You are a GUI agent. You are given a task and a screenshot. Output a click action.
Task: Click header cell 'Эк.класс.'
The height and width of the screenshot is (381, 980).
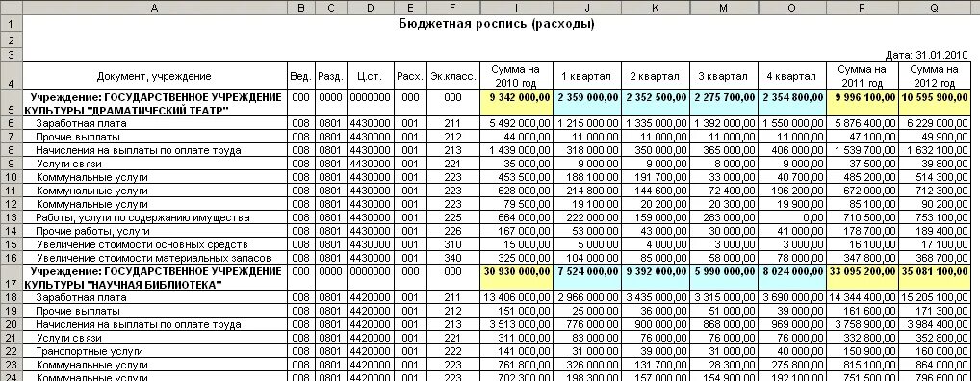(453, 76)
